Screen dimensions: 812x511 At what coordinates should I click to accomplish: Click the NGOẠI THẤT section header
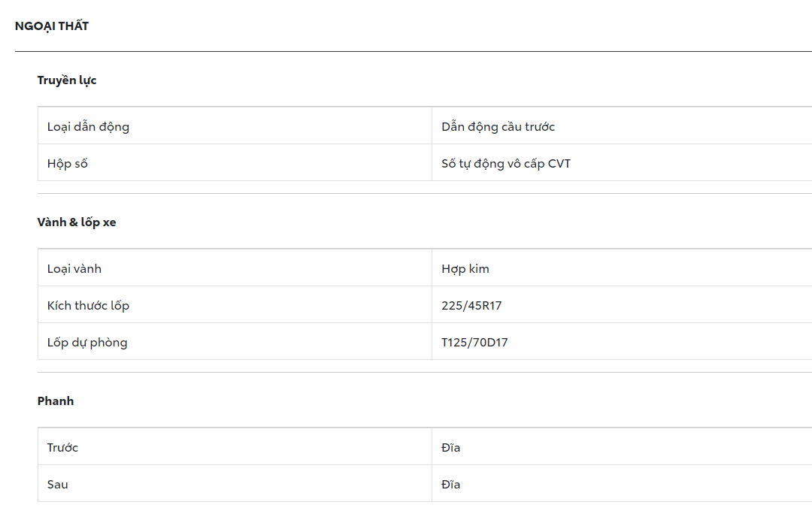pyautogui.click(x=52, y=26)
